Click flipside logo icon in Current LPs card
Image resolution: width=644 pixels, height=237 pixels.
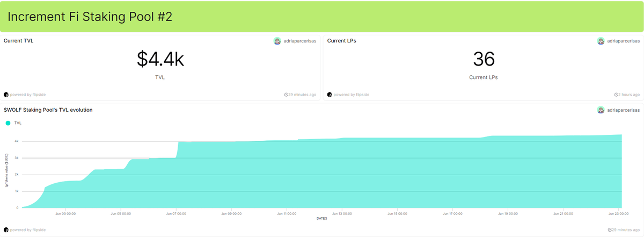(x=330, y=95)
